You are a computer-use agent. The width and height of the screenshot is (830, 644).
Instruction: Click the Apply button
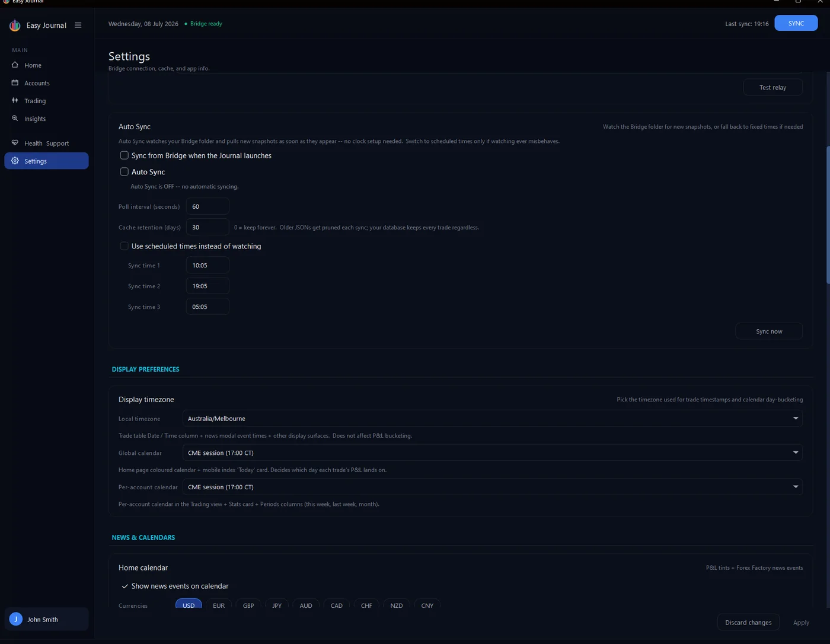click(801, 622)
